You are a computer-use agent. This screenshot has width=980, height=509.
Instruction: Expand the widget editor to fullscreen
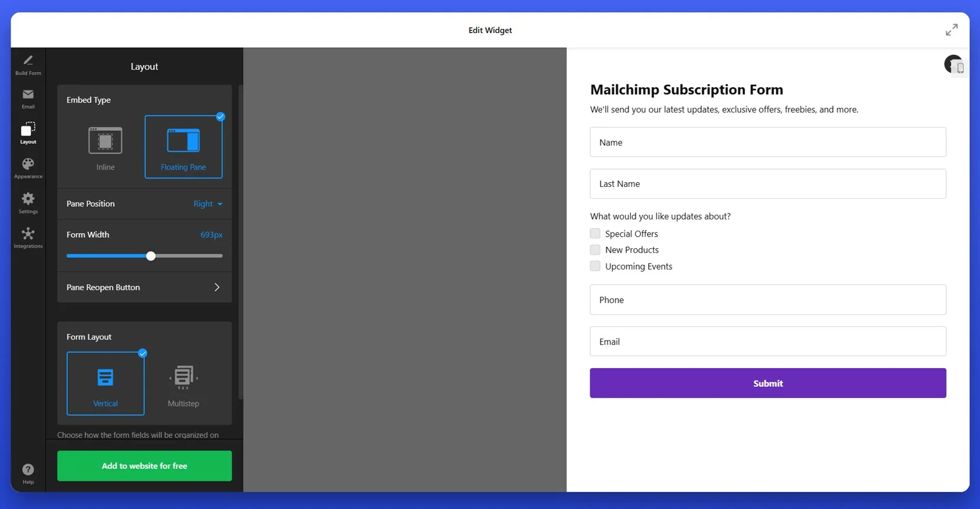952,29
